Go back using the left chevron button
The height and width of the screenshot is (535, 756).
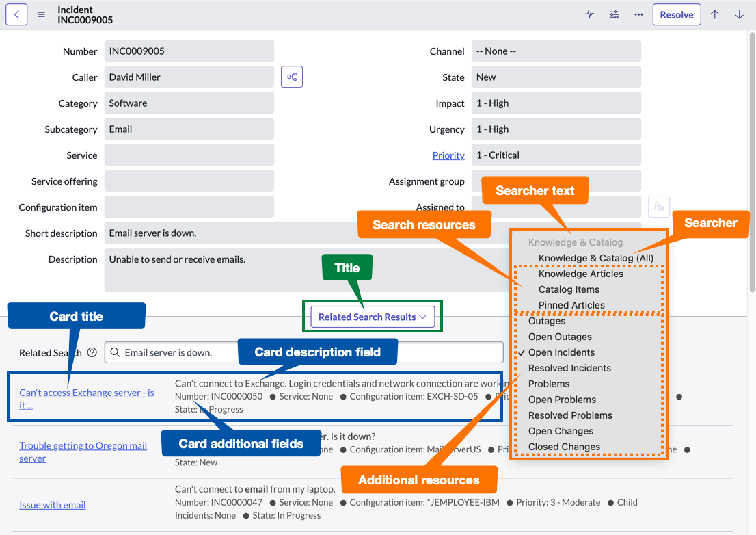[16, 14]
